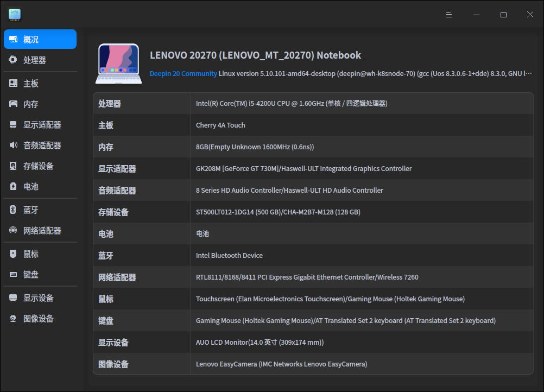Open the hamburger menu in the titlebar
The image size is (544, 392).
(x=448, y=14)
